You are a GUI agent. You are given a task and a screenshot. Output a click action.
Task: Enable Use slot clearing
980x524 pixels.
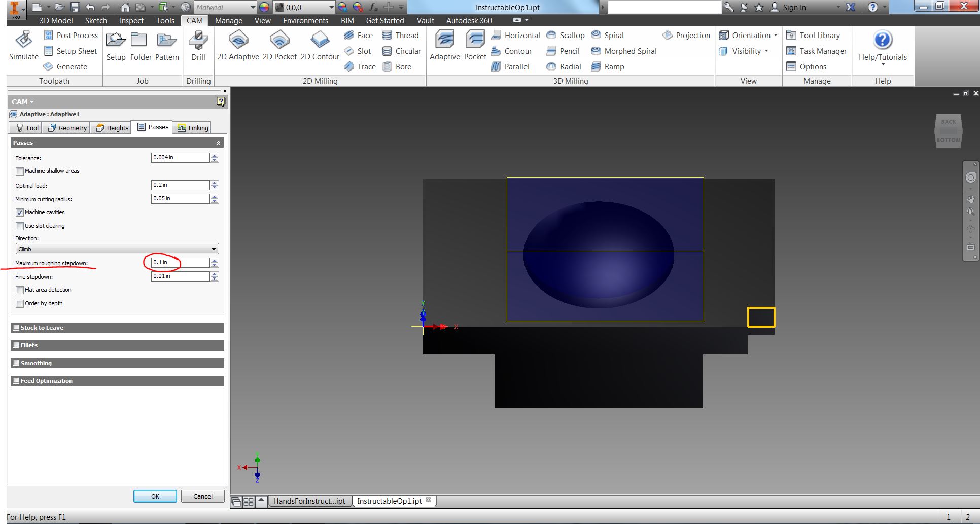[20, 226]
